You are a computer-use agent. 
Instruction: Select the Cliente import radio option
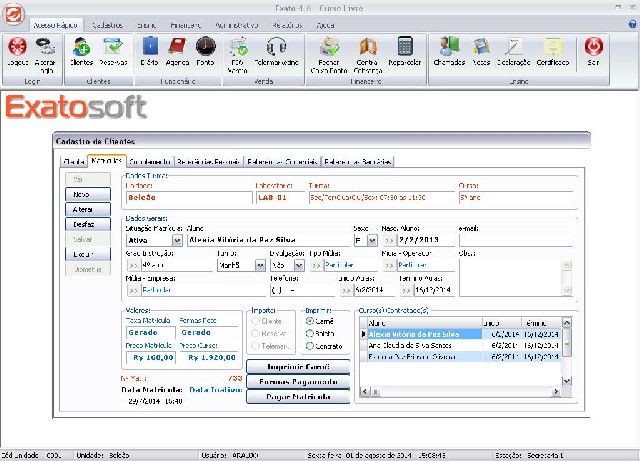pyautogui.click(x=256, y=321)
